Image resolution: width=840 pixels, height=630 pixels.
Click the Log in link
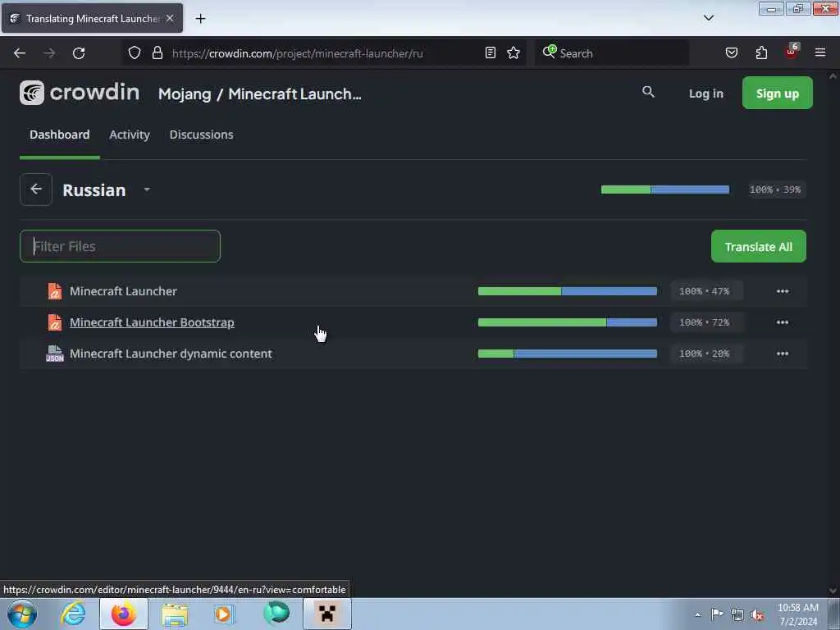705,94
